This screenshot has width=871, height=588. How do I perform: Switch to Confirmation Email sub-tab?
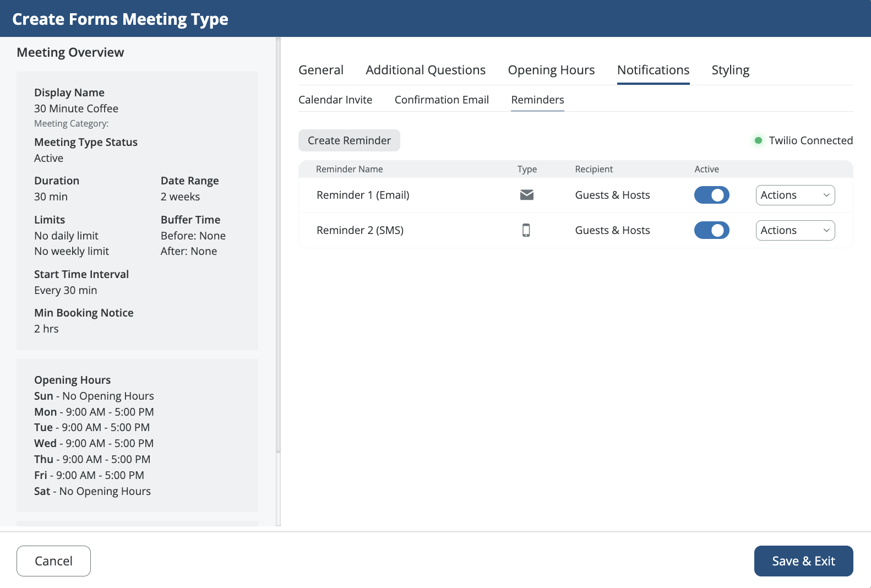441,100
